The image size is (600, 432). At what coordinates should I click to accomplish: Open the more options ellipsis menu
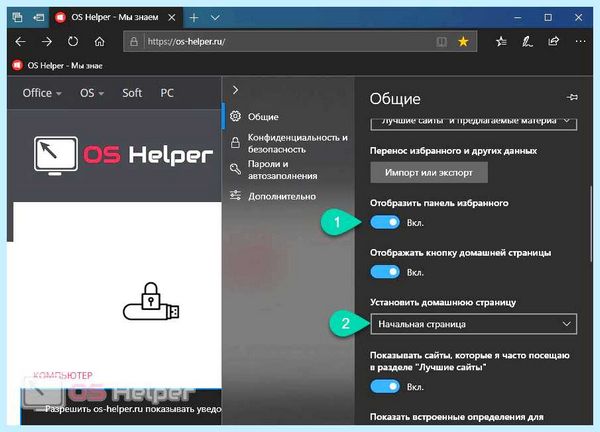click(x=580, y=41)
